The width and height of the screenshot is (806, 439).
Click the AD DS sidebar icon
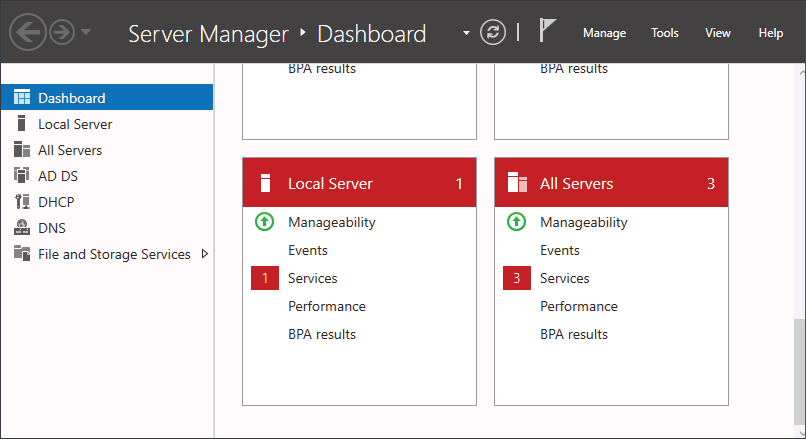click(x=22, y=175)
